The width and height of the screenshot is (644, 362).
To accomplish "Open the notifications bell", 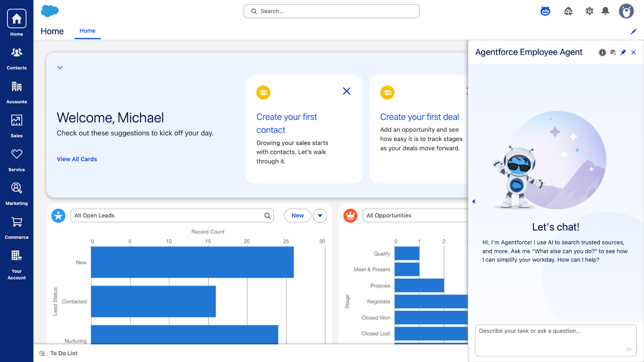I will click(605, 11).
